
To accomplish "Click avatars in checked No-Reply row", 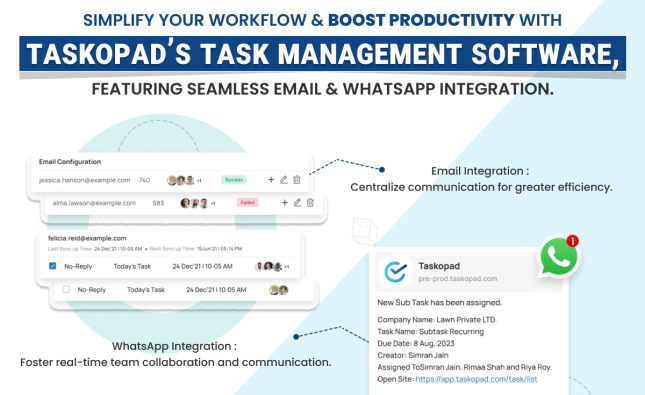I will (x=272, y=267).
